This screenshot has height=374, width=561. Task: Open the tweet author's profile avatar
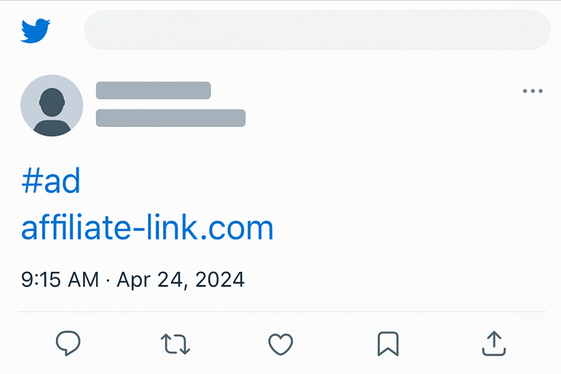coord(52,106)
